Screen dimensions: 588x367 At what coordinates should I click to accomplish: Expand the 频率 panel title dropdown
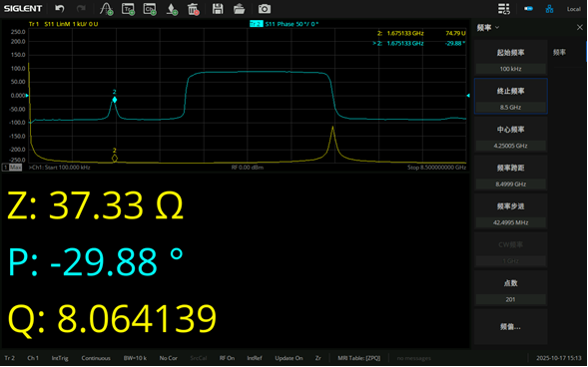[x=487, y=27]
